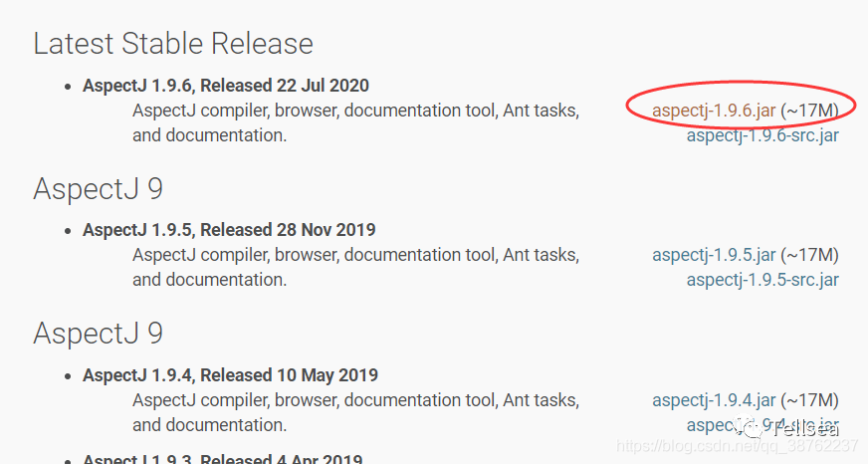The image size is (868, 464).
Task: Click the AspectJ 9 heading above the 1.9.5 release
Action: 98,188
